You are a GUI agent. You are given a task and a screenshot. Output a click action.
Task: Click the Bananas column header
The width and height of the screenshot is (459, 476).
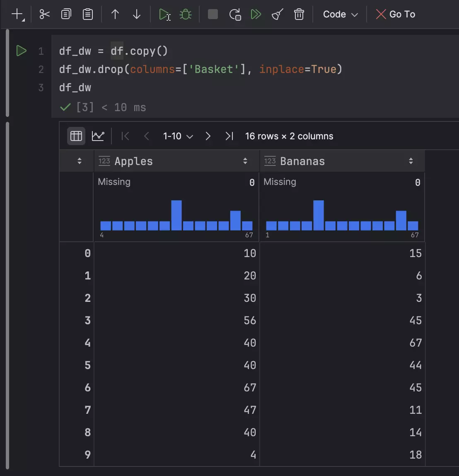[302, 161]
